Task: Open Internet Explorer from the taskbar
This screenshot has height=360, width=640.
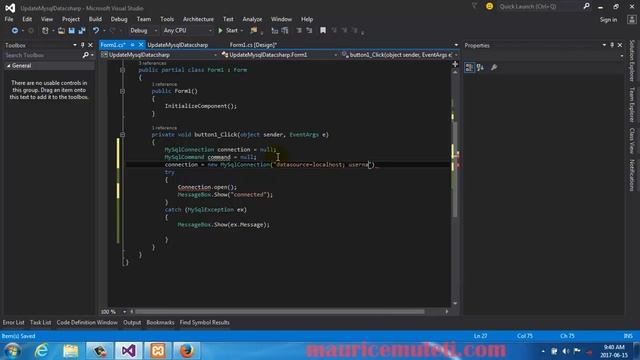Action: coord(41,351)
